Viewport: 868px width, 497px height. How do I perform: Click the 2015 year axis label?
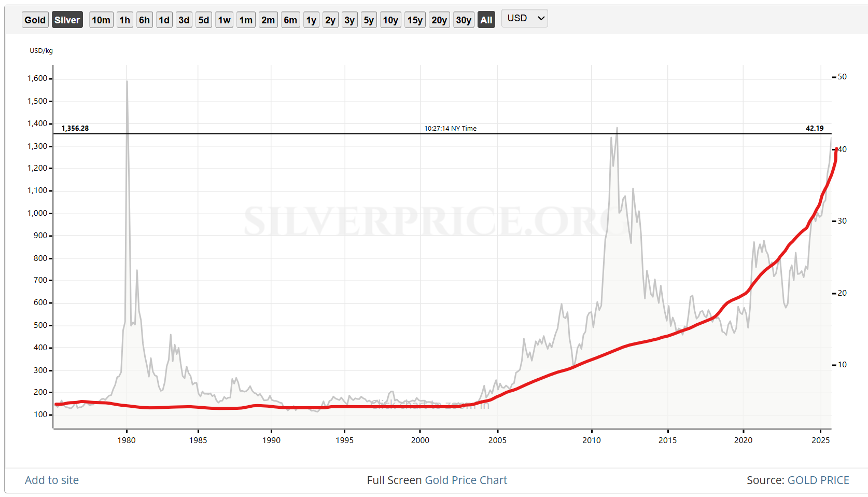[668, 440]
